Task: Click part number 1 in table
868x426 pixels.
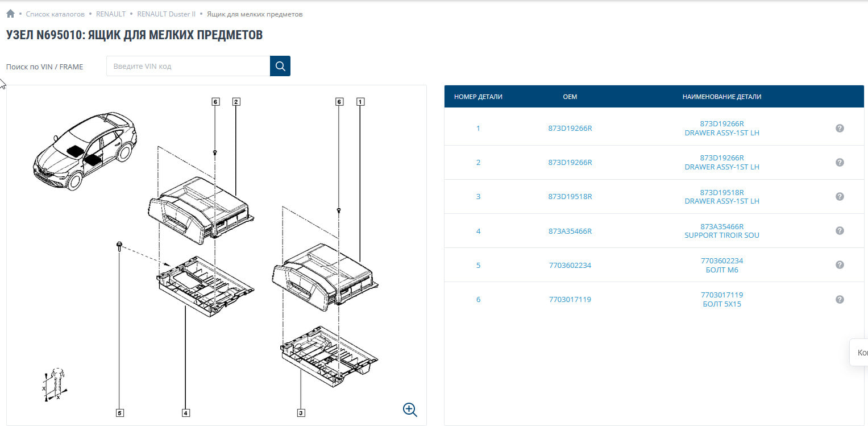Action: point(478,129)
